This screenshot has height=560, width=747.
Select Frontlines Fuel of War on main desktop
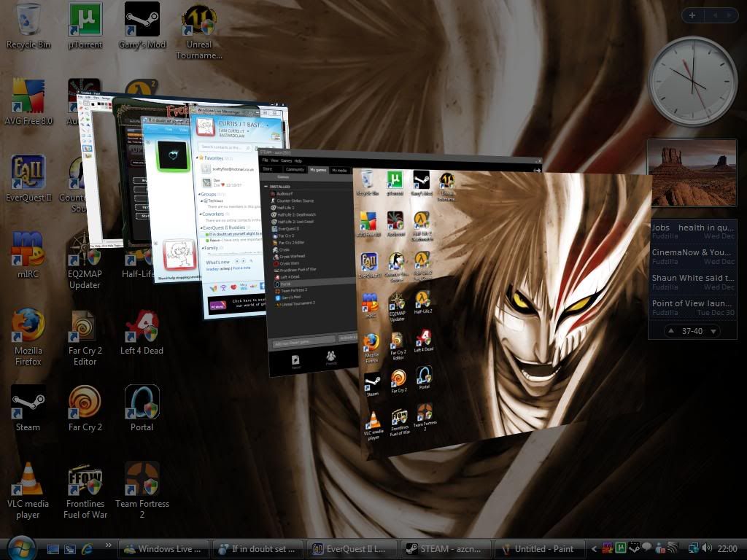(85, 491)
